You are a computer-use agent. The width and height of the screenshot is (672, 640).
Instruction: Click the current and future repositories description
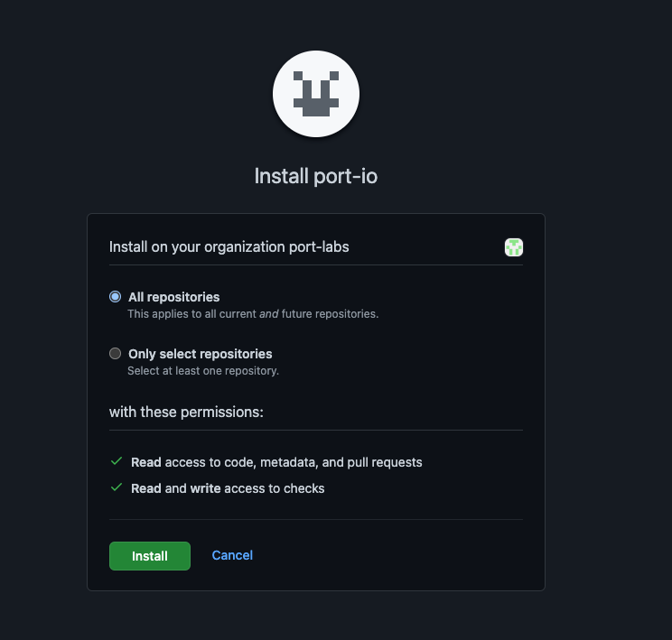click(x=253, y=314)
